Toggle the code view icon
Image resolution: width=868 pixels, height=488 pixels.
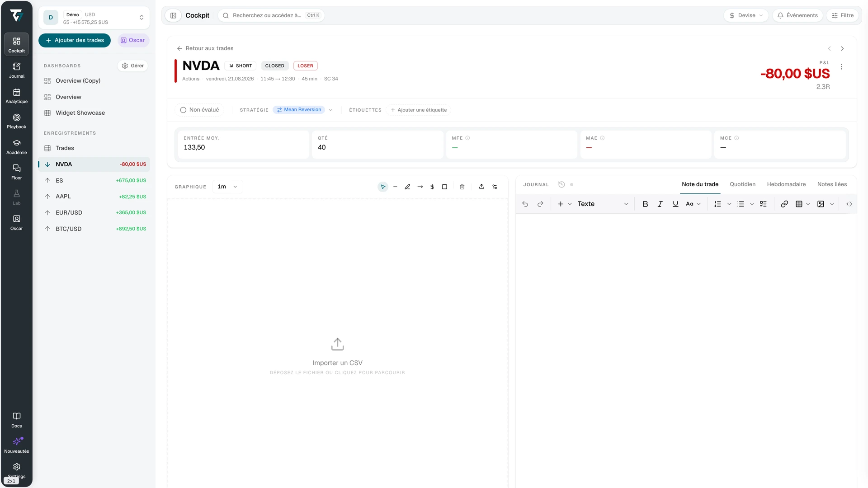(849, 204)
